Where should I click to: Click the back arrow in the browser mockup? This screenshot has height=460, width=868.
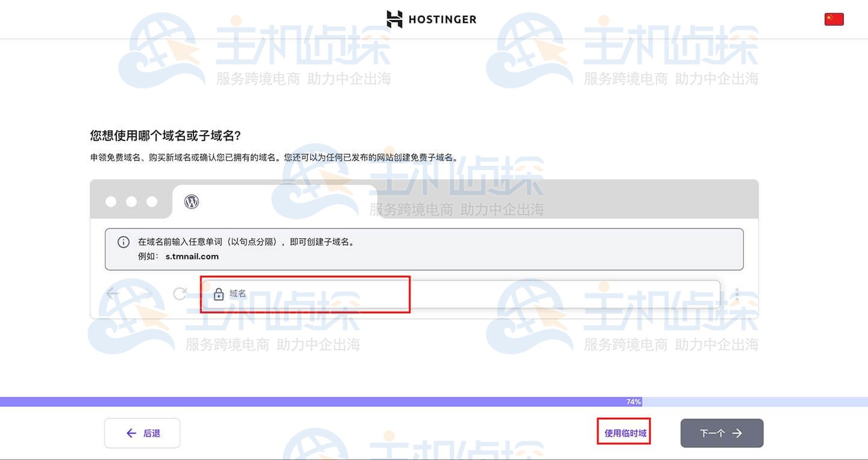tap(112, 294)
